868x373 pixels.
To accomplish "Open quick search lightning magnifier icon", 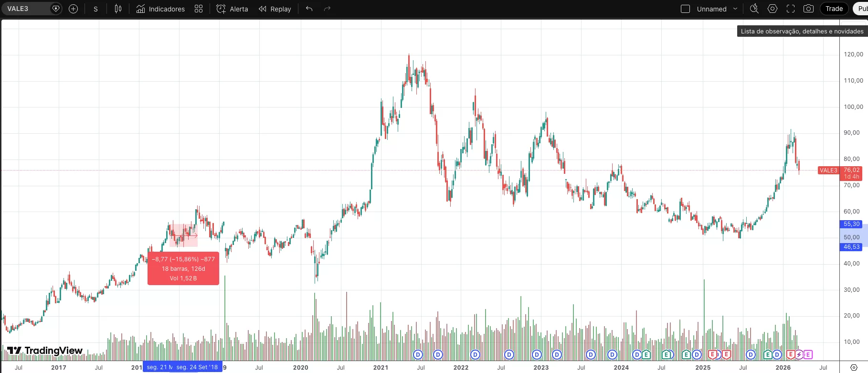I will tap(754, 9).
